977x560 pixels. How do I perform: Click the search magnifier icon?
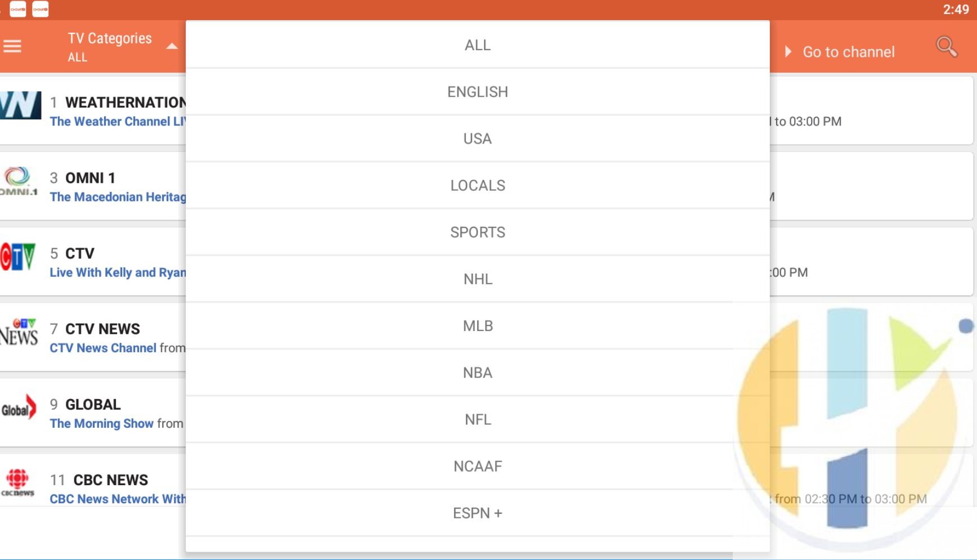click(946, 47)
